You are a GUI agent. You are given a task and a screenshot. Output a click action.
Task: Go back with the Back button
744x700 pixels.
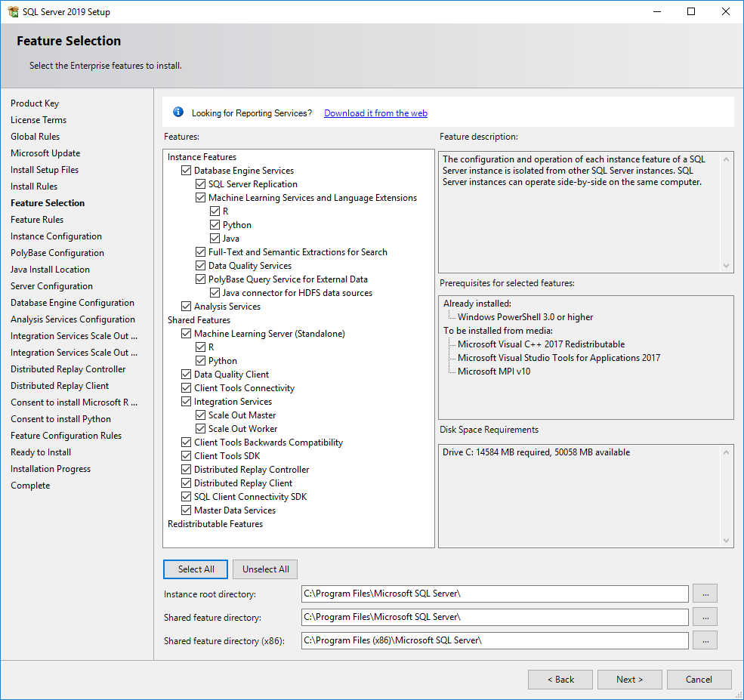pos(560,680)
